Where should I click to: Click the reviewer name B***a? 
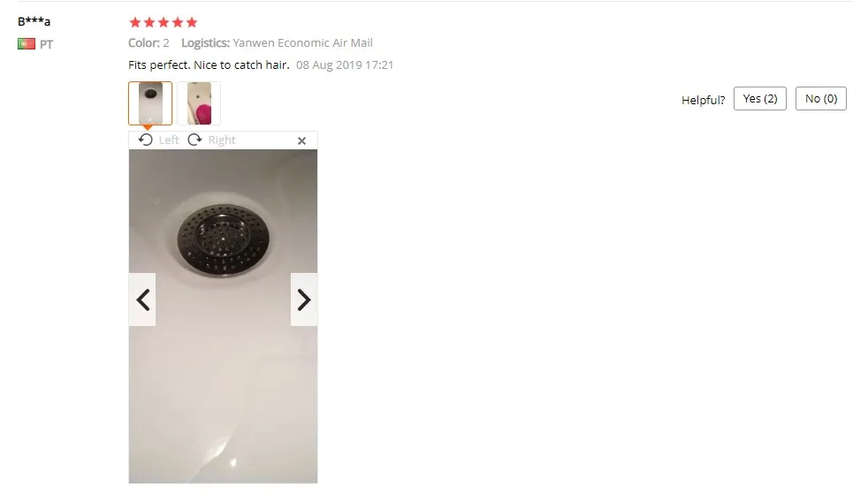34,21
